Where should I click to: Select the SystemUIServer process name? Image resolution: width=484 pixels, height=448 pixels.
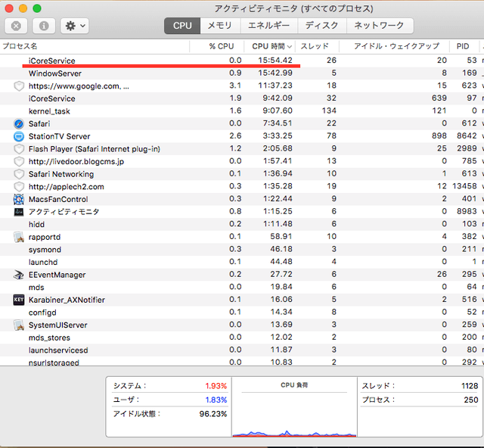point(58,325)
